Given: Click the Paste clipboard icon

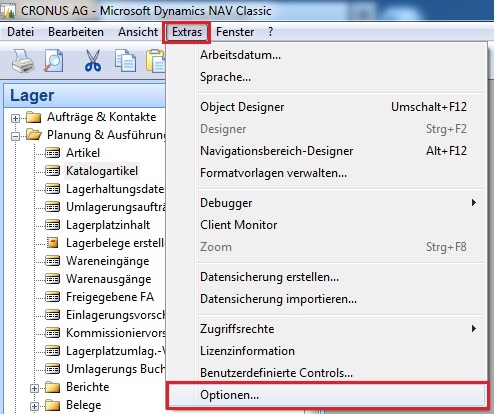Looking at the screenshot, I should point(156,61).
